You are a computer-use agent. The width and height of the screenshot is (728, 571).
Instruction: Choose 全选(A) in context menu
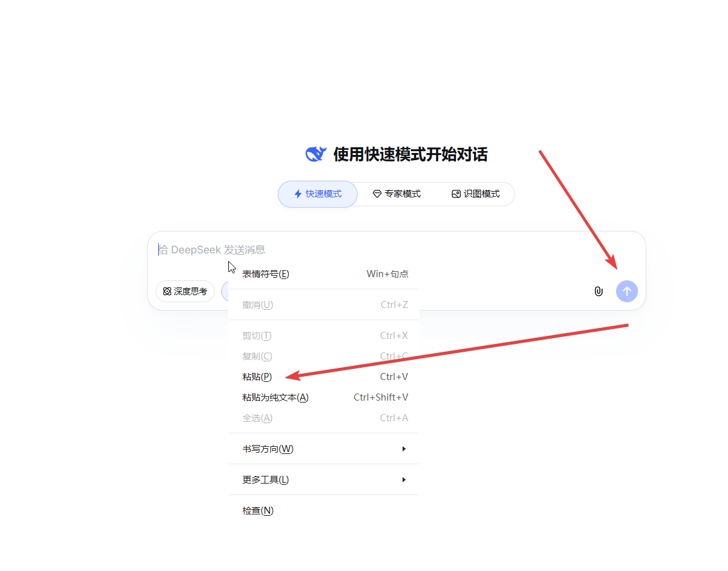(323, 418)
